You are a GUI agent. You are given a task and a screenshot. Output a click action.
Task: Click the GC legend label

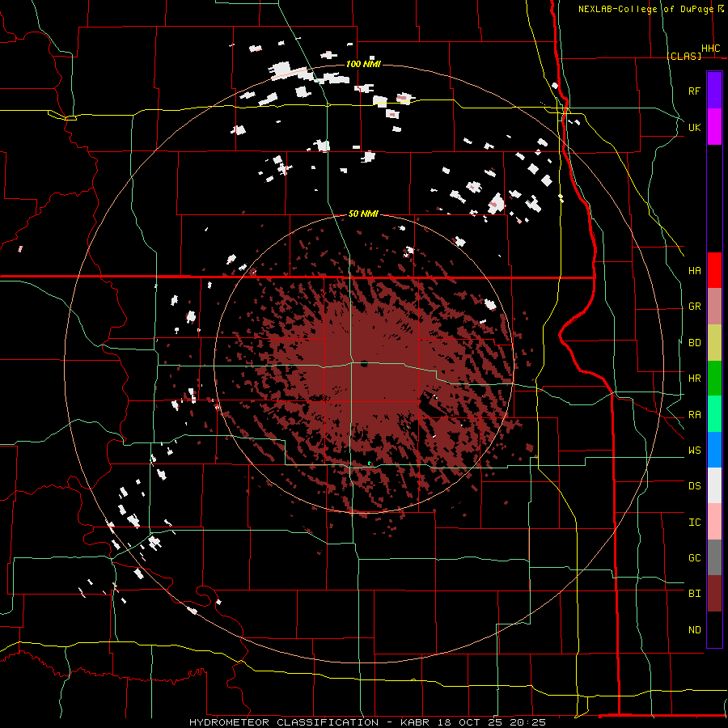tap(695, 558)
